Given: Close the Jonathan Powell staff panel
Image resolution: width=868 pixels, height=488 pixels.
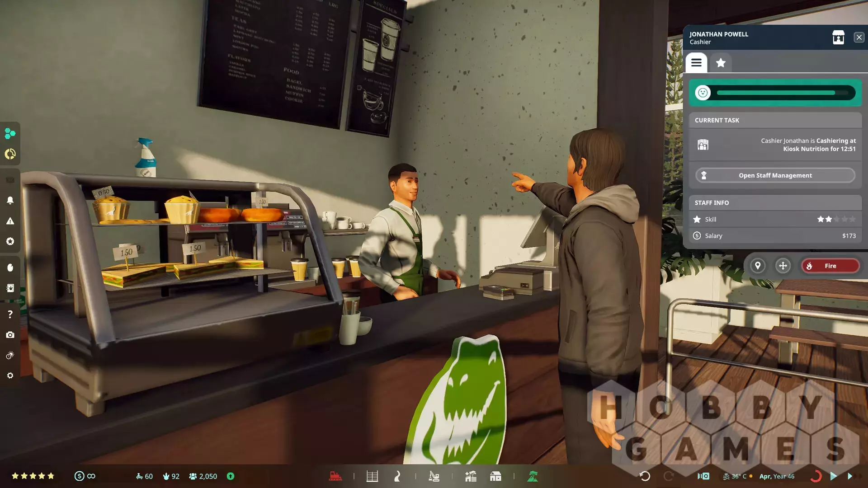Looking at the screenshot, I should 859,38.
